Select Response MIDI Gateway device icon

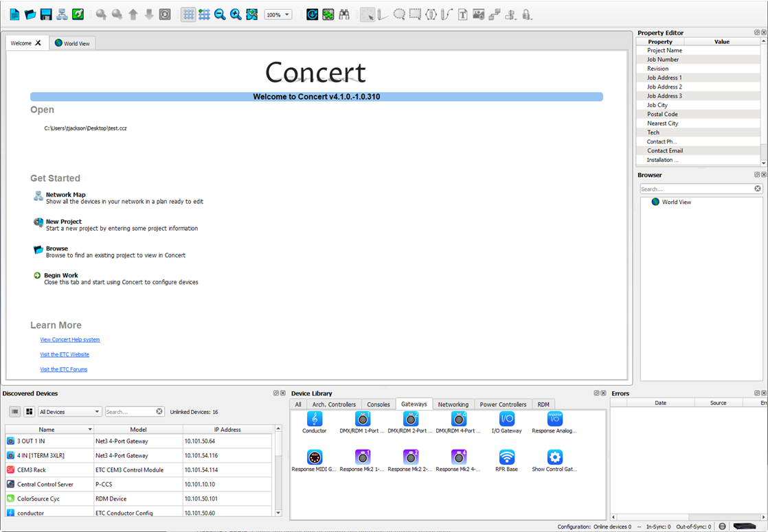pyautogui.click(x=315, y=461)
